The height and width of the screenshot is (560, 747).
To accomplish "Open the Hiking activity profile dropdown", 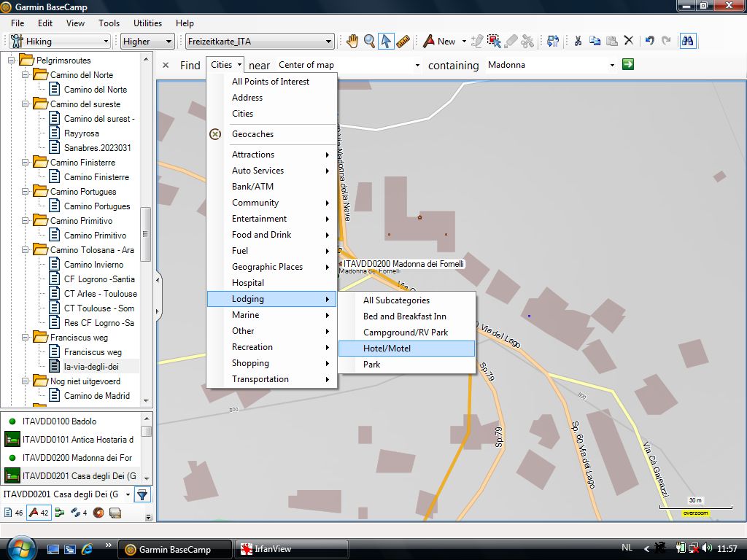I will coord(60,42).
